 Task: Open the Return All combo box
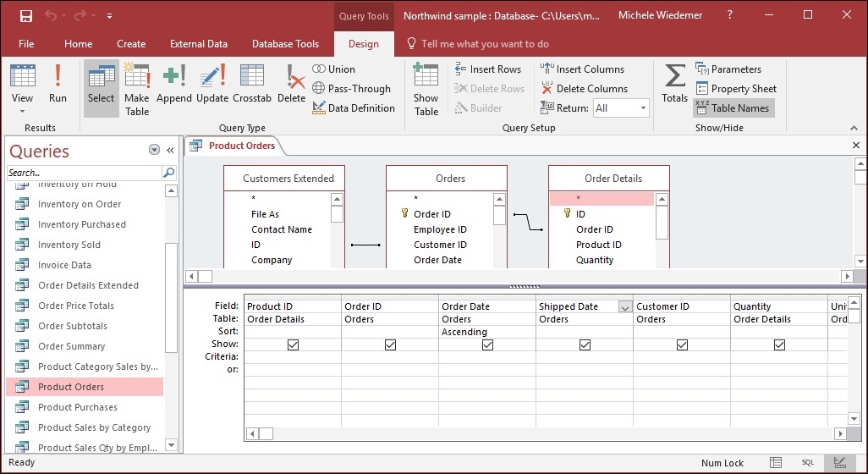click(621, 108)
